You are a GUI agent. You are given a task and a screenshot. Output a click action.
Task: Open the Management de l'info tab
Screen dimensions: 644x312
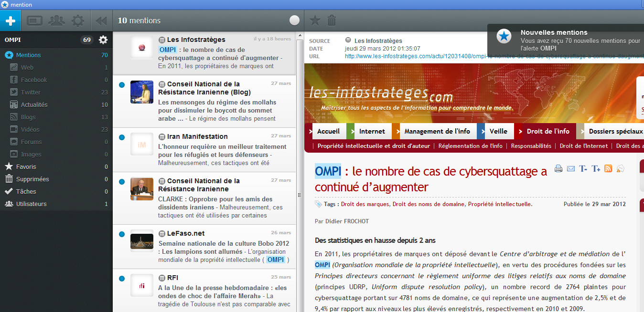438,131
